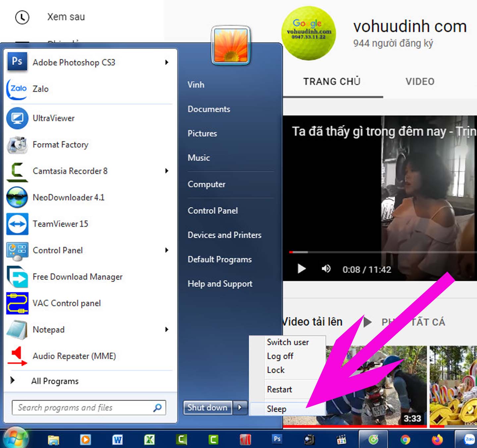Screen dimensions: 477x448
Task: Click the orange flower user account picture
Action: (231, 46)
